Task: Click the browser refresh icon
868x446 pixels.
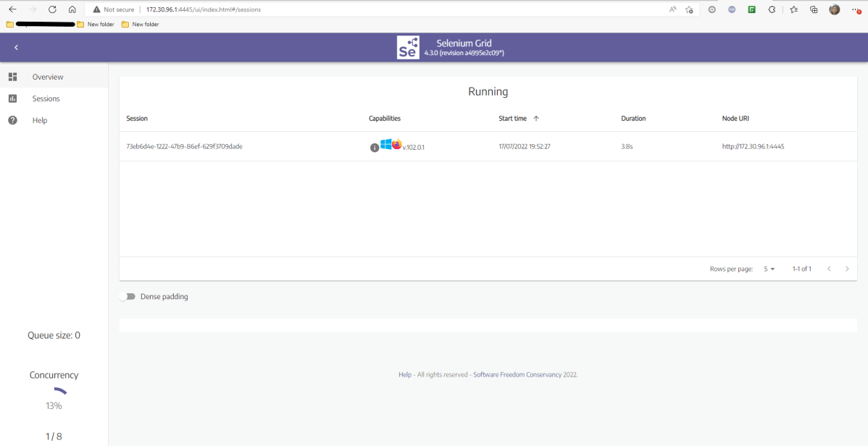Action: pyautogui.click(x=52, y=9)
